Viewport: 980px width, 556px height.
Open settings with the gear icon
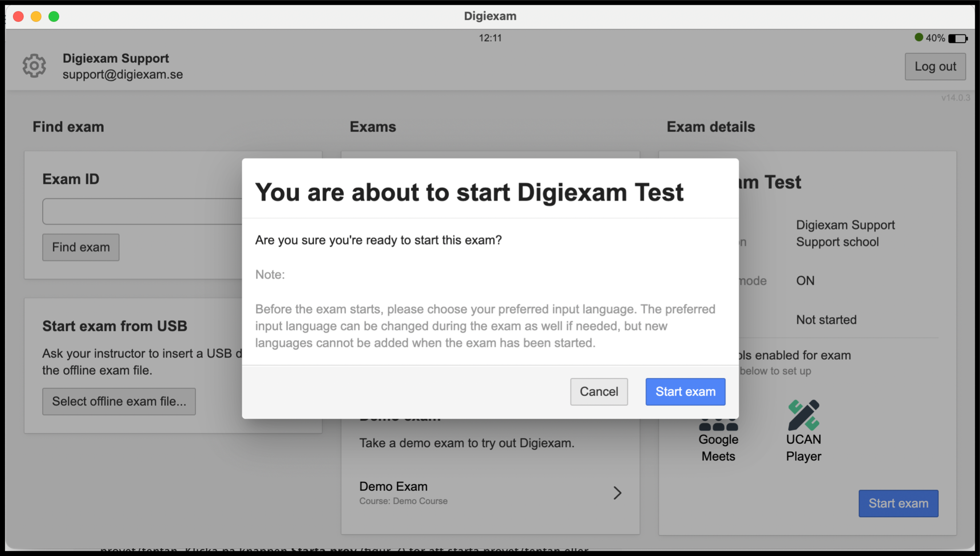[34, 66]
